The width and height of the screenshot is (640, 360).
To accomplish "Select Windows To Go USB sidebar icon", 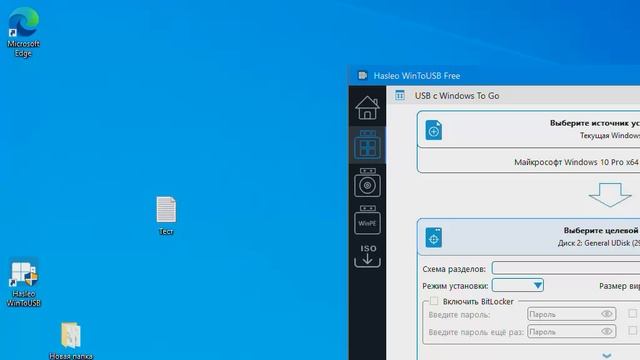I will pos(367,145).
